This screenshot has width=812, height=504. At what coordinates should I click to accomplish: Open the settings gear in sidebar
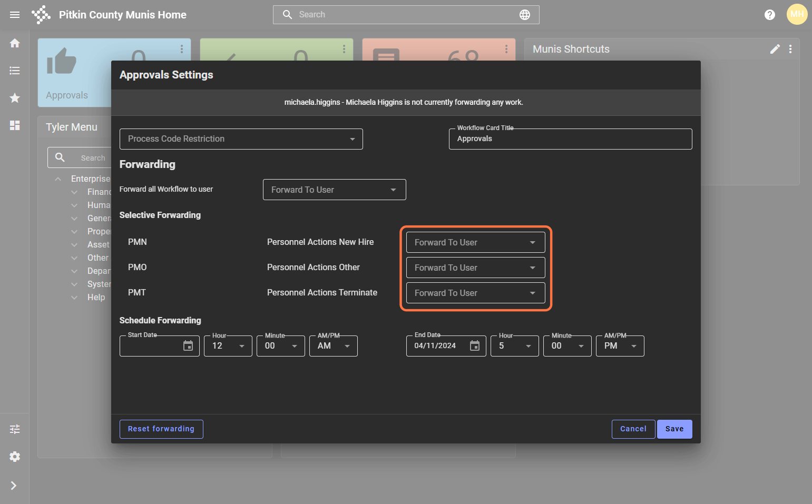click(15, 457)
